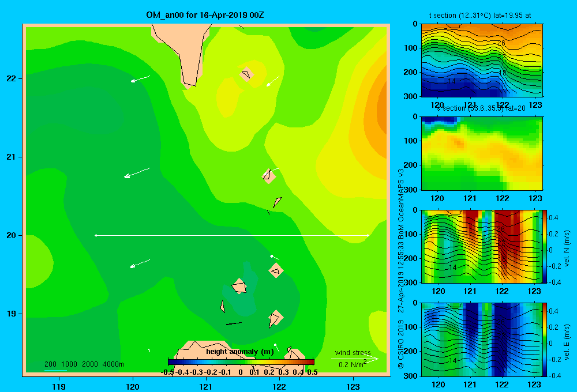Click the 'height anomaly (m)' label

coord(240,352)
